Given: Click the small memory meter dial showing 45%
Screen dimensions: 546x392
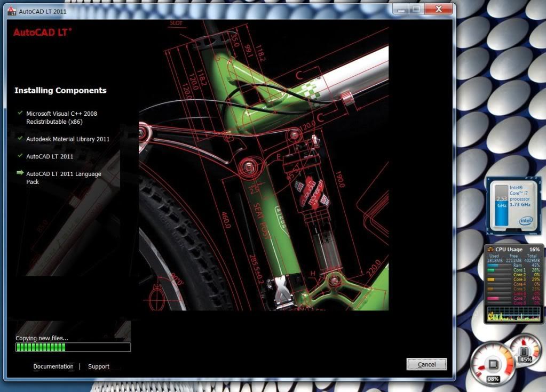Looking at the screenshot, I should pyautogui.click(x=525, y=351).
